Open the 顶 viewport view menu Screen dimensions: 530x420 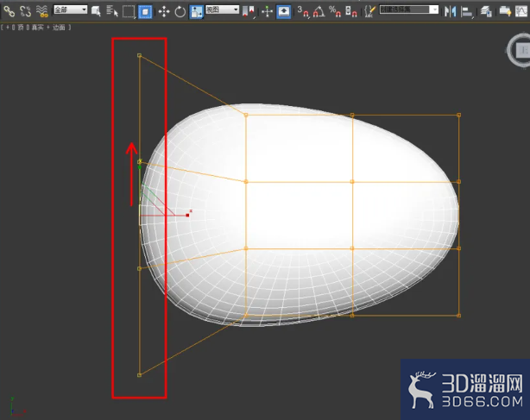(x=21, y=28)
